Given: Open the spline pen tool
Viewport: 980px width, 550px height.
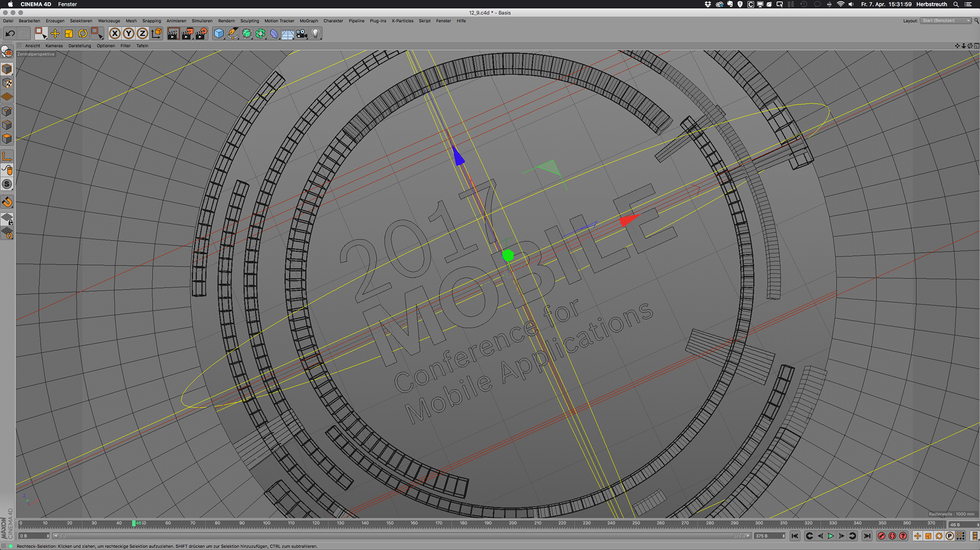Looking at the screenshot, I should [x=233, y=34].
